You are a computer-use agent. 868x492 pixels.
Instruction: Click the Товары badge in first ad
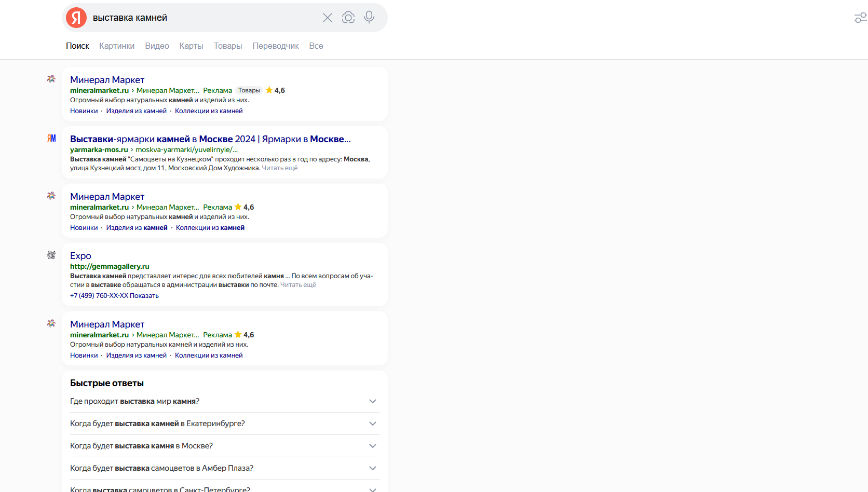tap(249, 90)
